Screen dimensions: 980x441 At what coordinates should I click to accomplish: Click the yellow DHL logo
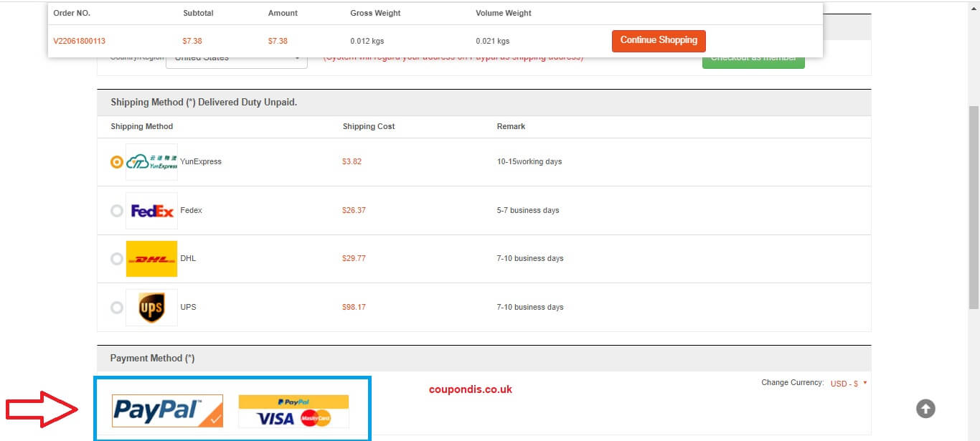tap(151, 259)
